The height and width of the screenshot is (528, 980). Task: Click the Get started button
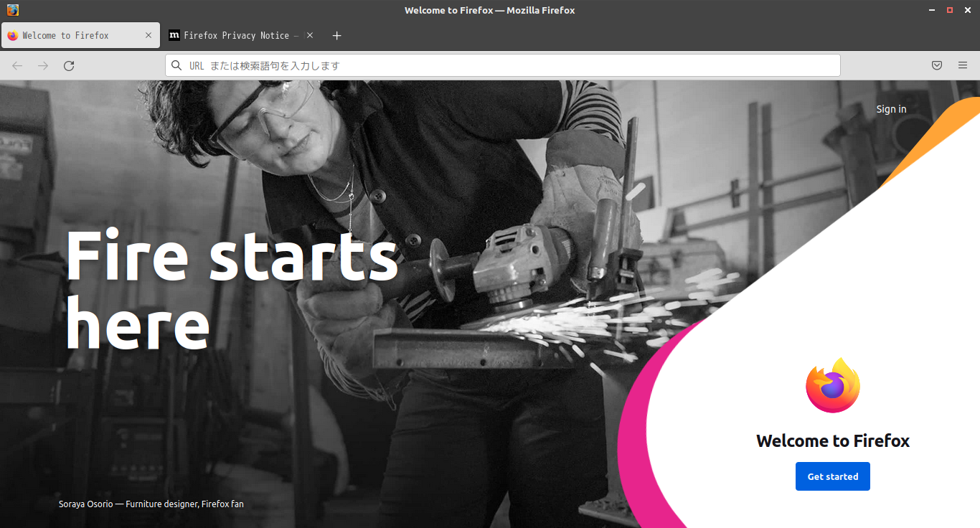(x=833, y=476)
